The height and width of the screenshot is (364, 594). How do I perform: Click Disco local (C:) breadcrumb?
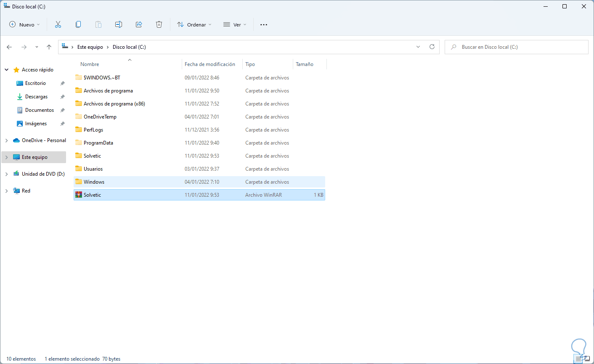(x=129, y=47)
